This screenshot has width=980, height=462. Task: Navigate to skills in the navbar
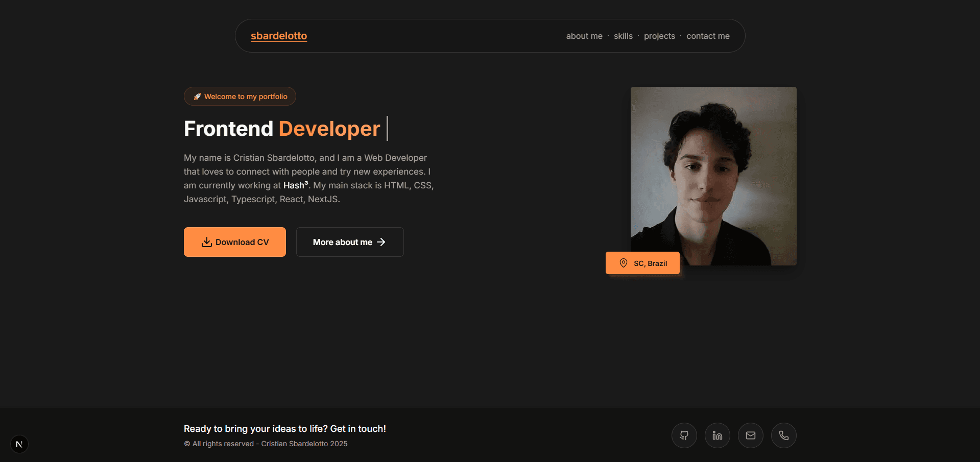pos(623,36)
